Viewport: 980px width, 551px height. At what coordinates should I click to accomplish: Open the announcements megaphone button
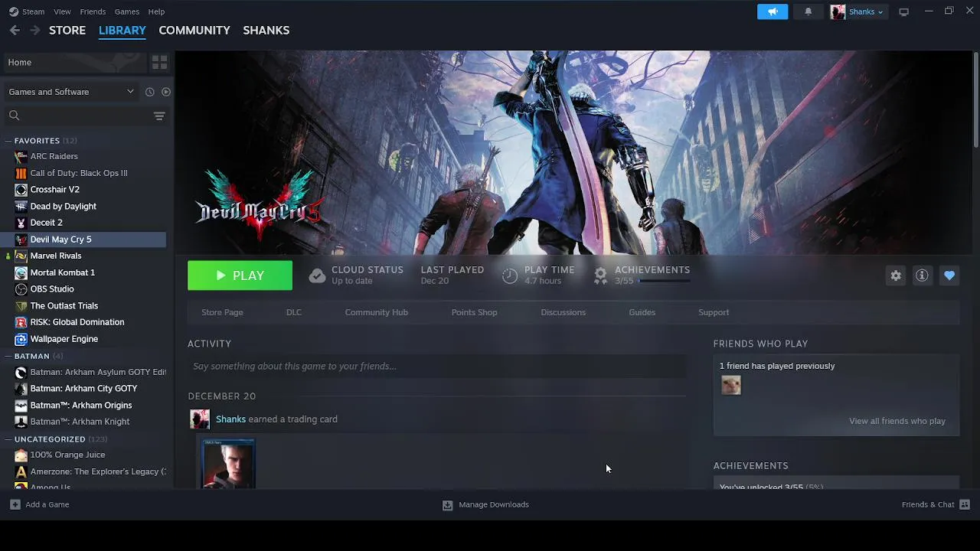click(773, 11)
